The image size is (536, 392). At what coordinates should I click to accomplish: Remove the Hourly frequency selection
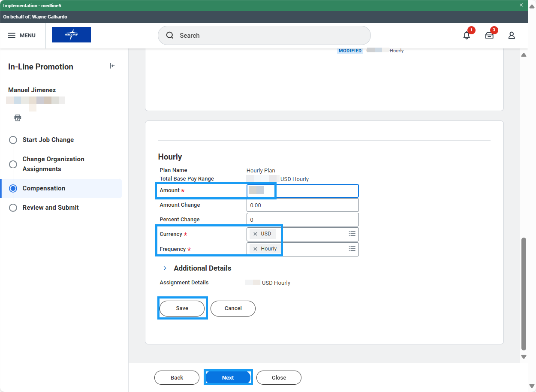[255, 249]
